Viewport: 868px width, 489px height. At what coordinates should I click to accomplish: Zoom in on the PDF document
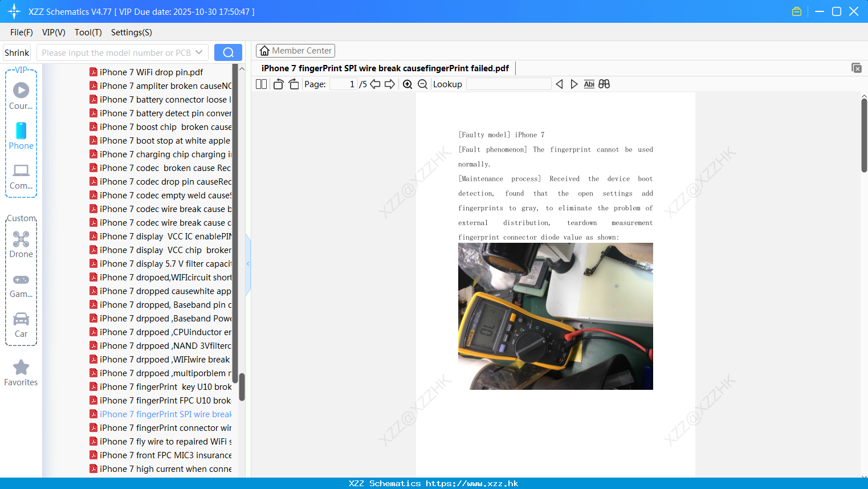coord(407,84)
